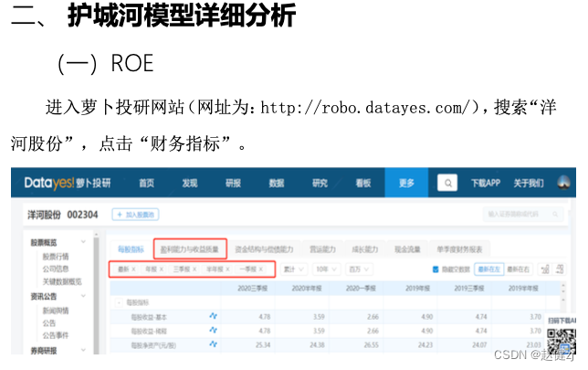Collapse the 券商研报 sidebar section
Image resolution: width=588 pixels, height=370 pixels.
click(x=83, y=350)
